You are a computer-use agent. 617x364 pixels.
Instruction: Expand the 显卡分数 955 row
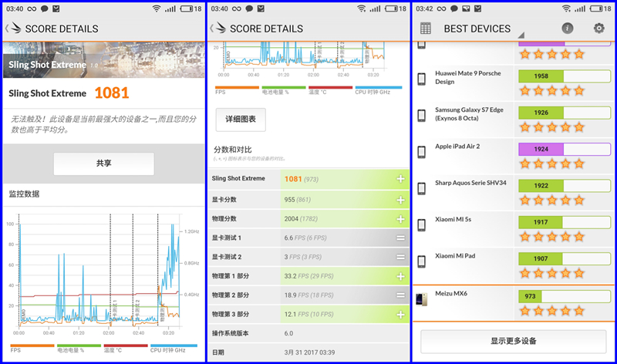(308, 200)
